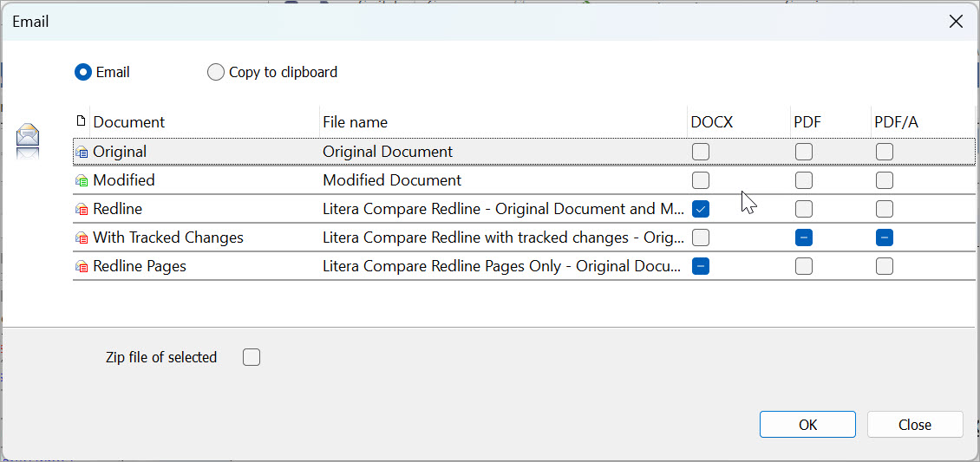Screen dimensions: 980x462
Task: Enable Zip file of selected checkbox
Action: 252,358
